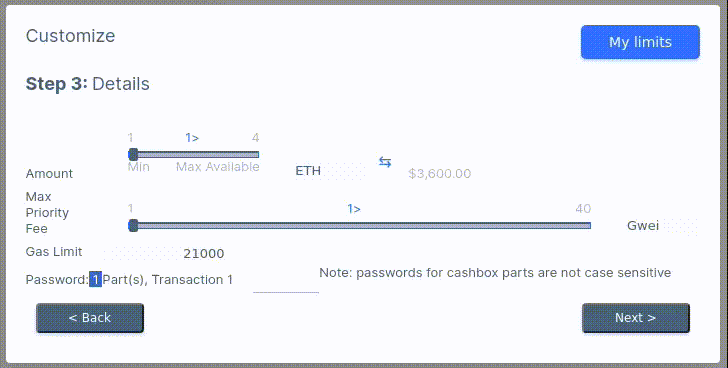728x368 pixels.
Task: Click the Min label under Amount slider
Action: (138, 167)
